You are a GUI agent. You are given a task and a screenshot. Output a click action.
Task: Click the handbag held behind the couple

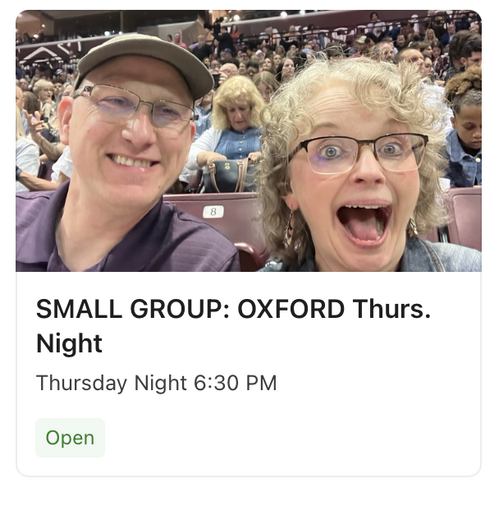[230, 175]
